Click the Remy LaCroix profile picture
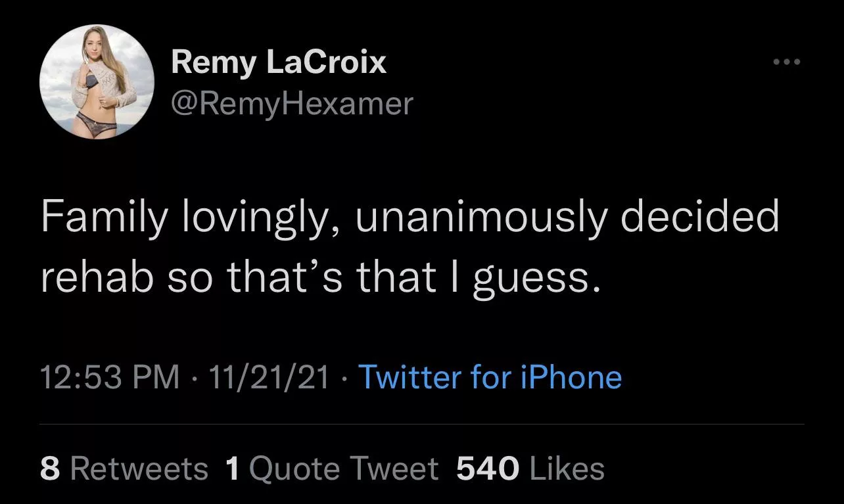844x504 pixels. coord(97,82)
